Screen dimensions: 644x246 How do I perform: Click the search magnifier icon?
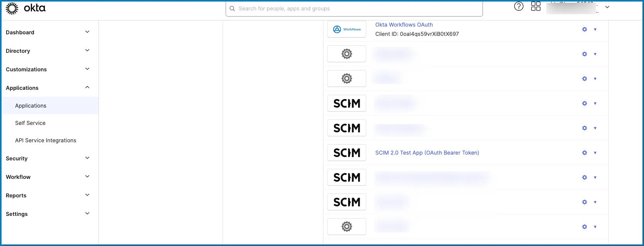[232, 8]
